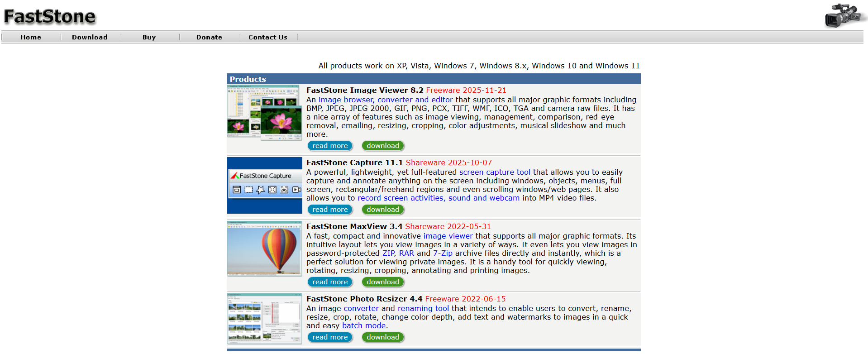This screenshot has height=354, width=868.
Task: Read more about FastStone MaxView
Action: tap(330, 282)
